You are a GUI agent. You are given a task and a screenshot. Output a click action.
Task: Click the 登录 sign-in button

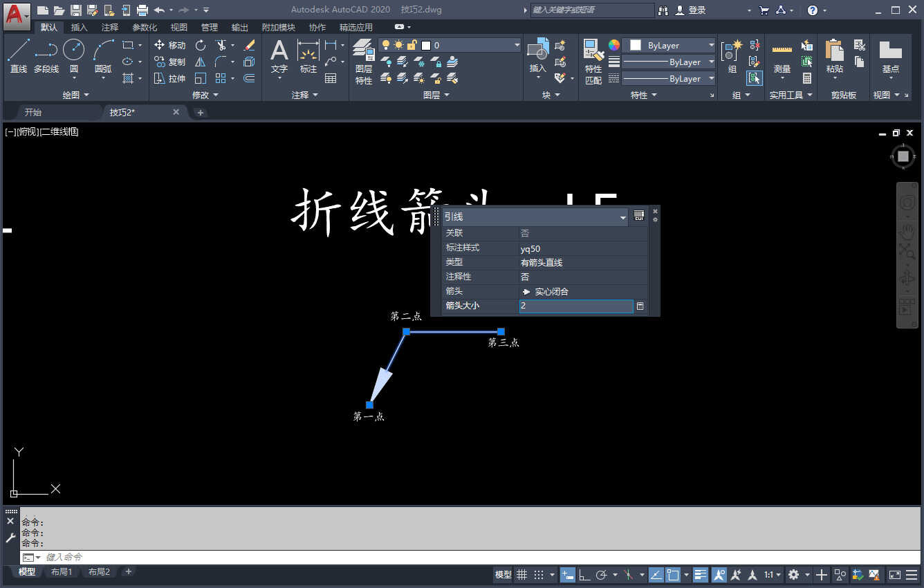[690, 10]
